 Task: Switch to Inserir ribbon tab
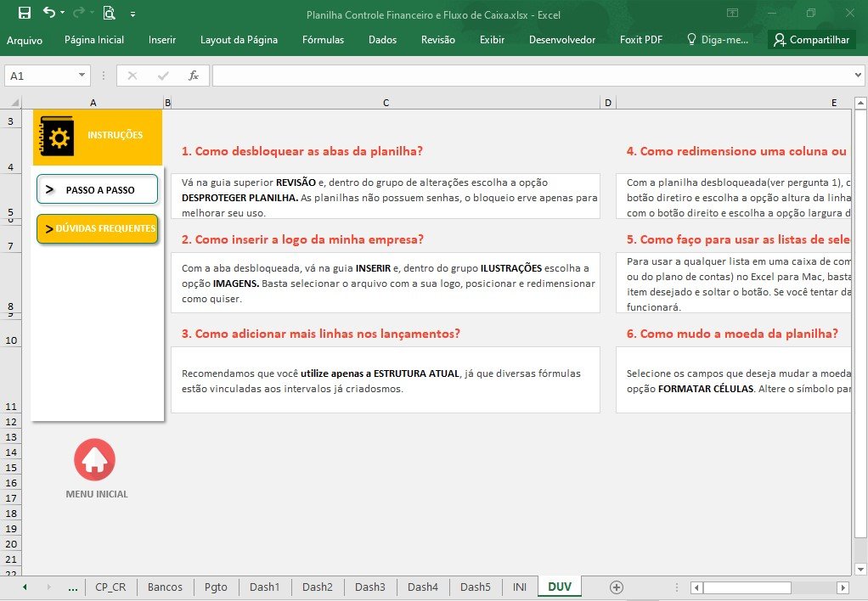(162, 40)
